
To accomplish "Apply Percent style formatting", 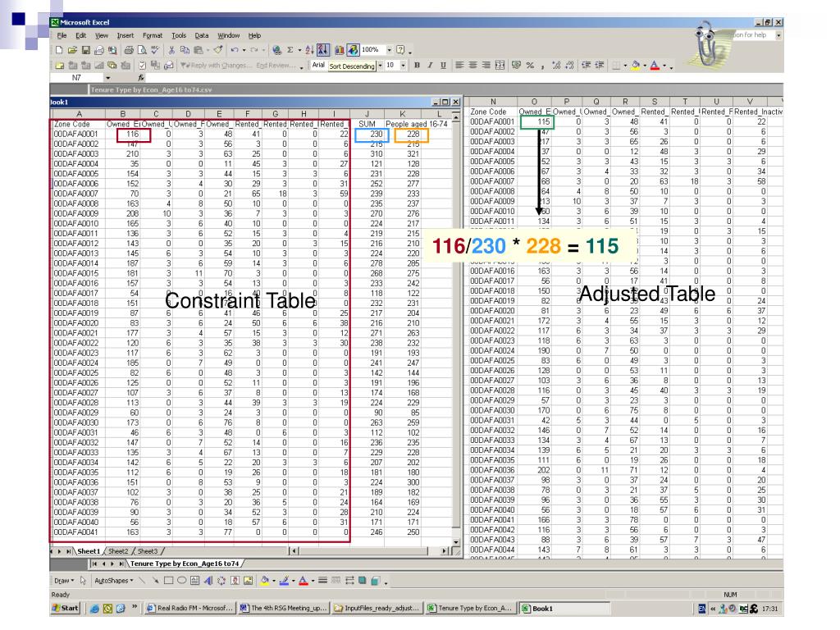I will (x=530, y=66).
